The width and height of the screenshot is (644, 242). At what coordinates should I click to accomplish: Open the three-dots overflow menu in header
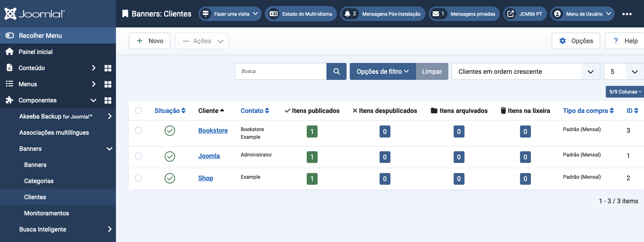[627, 14]
